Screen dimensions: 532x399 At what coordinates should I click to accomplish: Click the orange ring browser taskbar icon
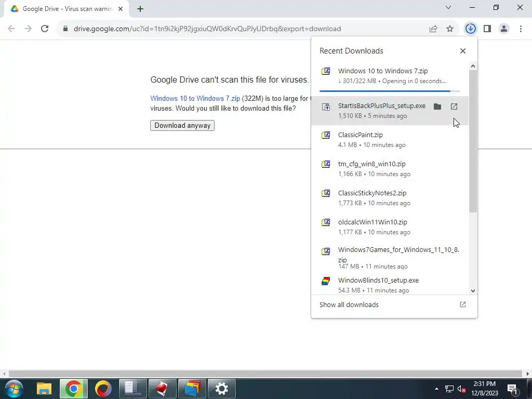click(x=103, y=389)
